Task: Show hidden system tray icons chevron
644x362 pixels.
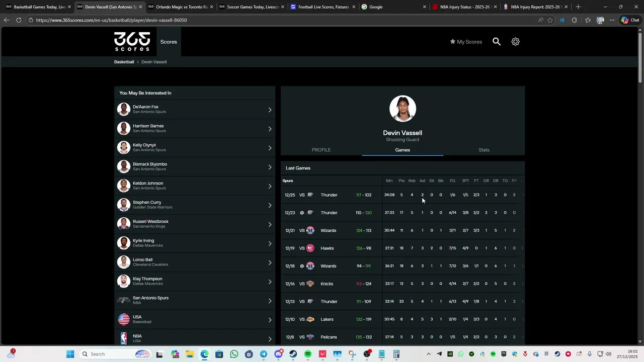Action: point(429,354)
